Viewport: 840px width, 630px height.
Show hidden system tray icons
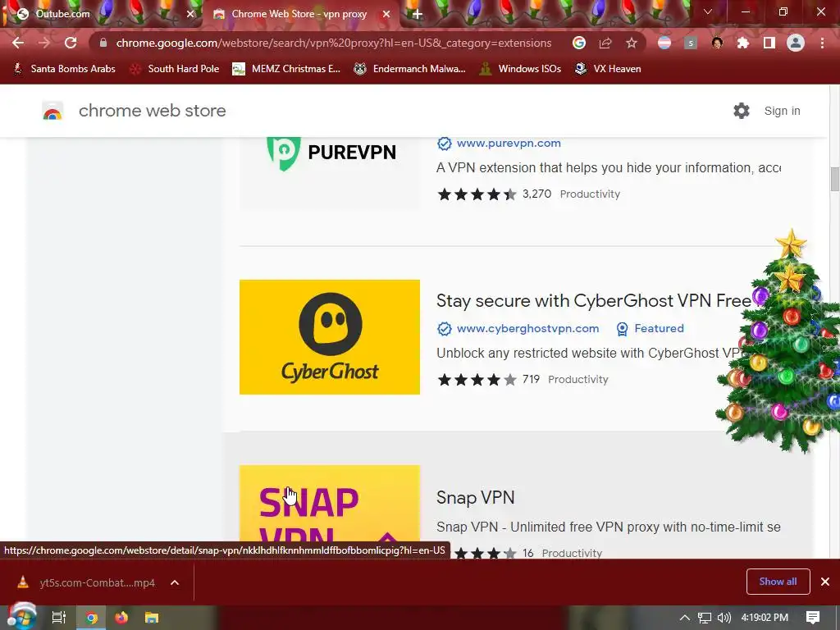685,618
